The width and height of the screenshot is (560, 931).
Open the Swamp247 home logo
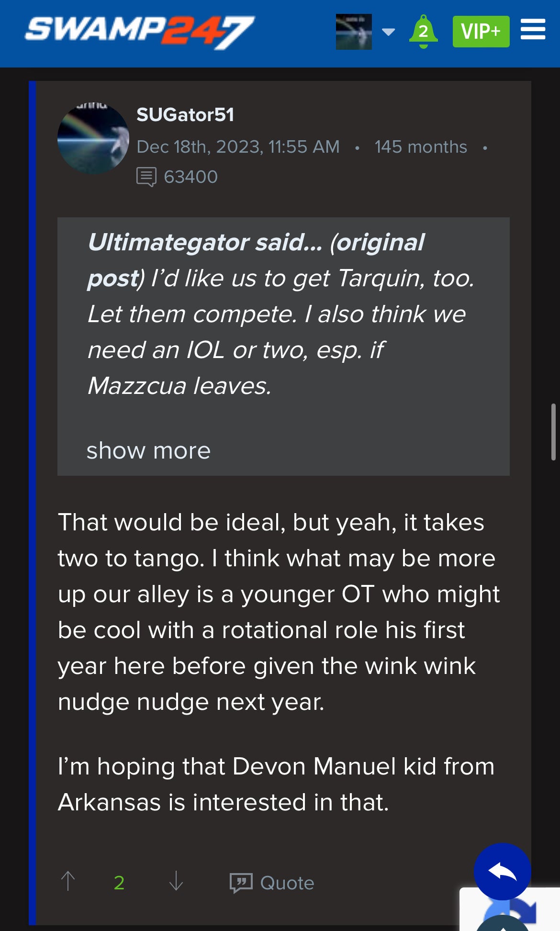tap(140, 32)
